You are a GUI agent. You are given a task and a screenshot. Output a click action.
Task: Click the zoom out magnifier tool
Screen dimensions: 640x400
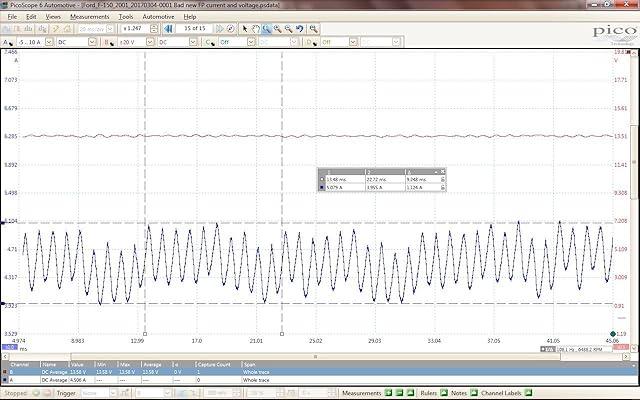288,30
